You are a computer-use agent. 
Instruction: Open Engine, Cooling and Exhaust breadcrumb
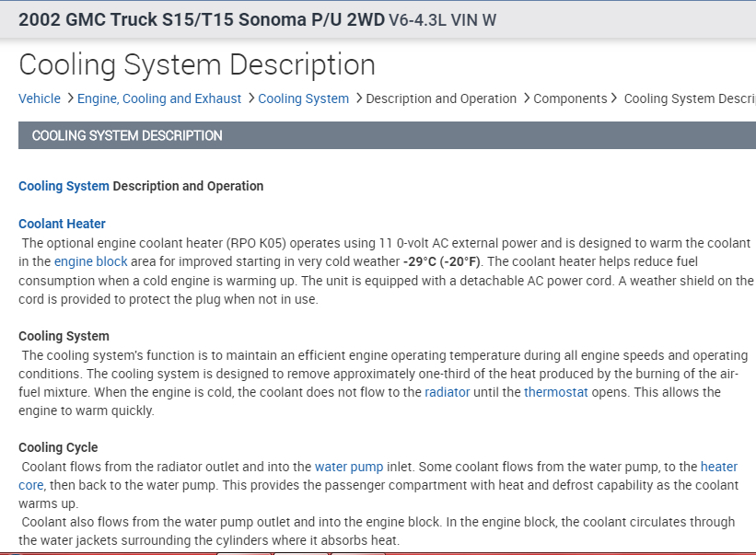point(159,98)
